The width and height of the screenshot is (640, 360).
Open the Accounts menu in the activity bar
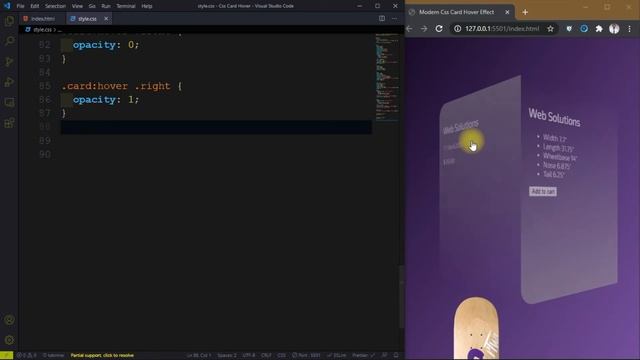[x=9, y=320]
